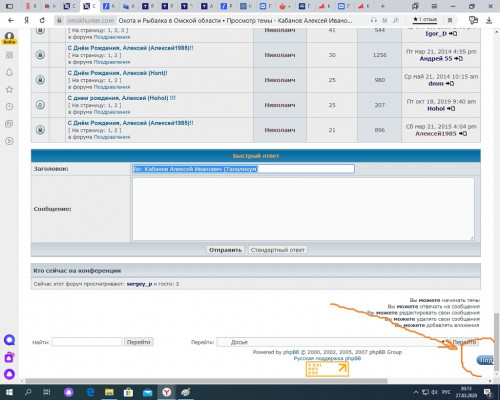Click the Отправить button

[225, 250]
